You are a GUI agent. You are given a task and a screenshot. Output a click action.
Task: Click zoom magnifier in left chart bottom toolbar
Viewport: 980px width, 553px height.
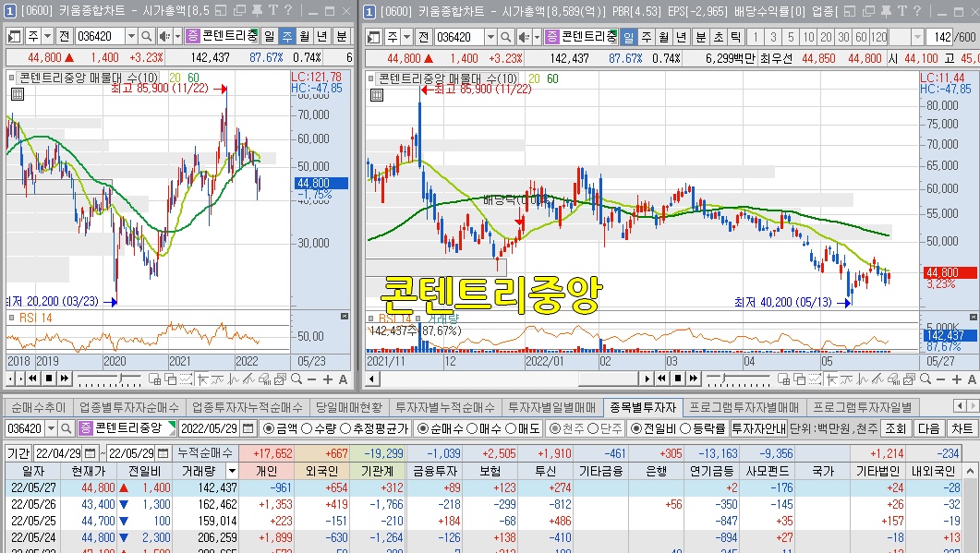pyautogui.click(x=296, y=378)
